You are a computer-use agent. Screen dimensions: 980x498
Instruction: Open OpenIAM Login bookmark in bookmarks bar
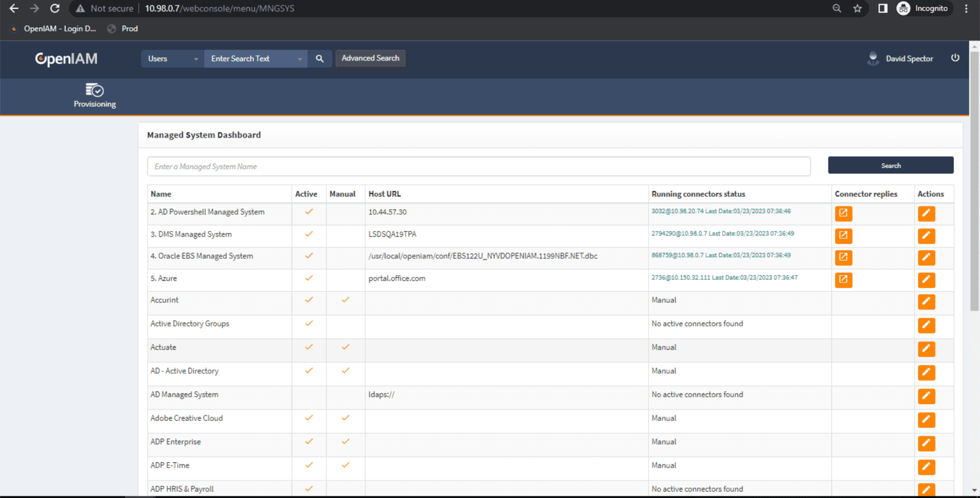tap(54, 29)
